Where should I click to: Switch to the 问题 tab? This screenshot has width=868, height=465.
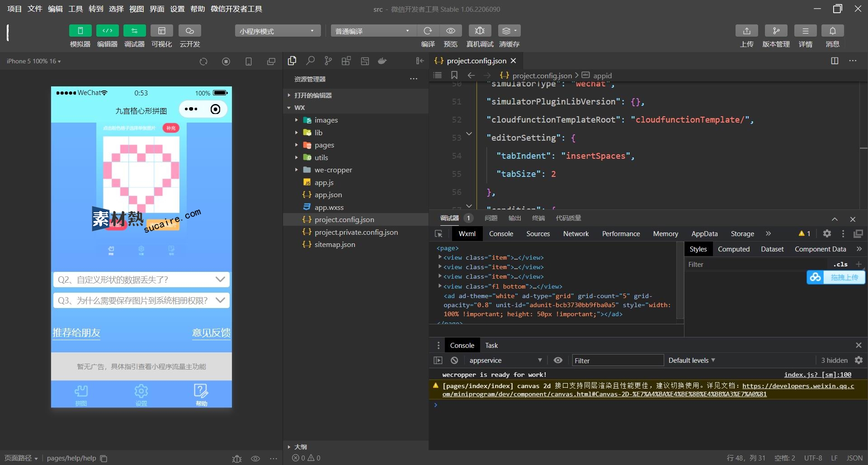click(x=491, y=218)
